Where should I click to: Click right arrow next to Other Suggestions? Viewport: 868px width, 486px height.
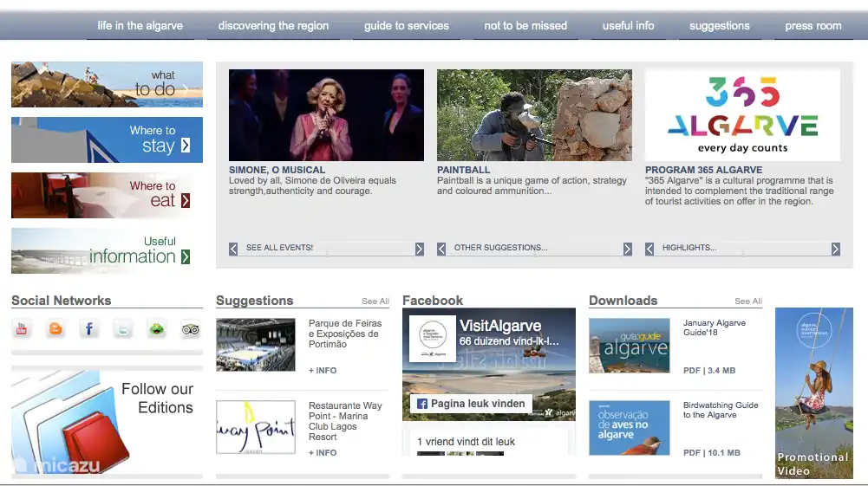click(x=627, y=249)
